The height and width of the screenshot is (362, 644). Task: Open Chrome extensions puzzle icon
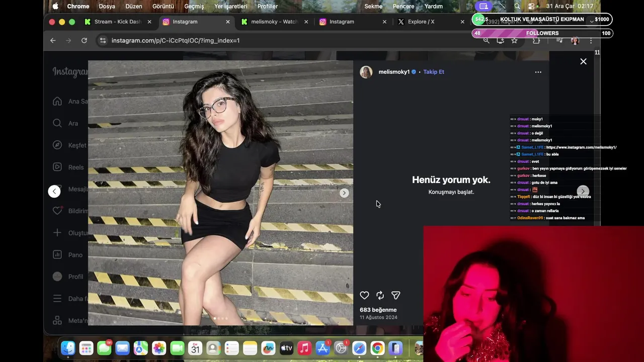click(536, 40)
